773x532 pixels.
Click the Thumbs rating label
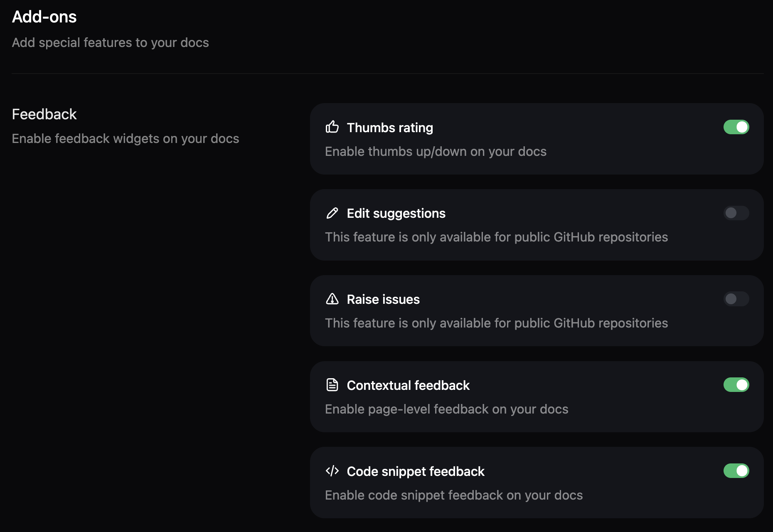pyautogui.click(x=390, y=128)
